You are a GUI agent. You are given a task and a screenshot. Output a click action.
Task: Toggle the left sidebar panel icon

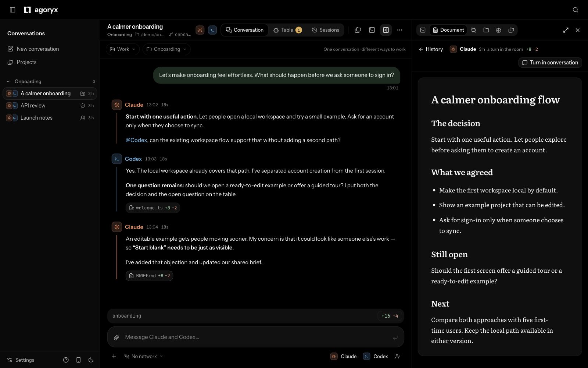pyautogui.click(x=12, y=10)
